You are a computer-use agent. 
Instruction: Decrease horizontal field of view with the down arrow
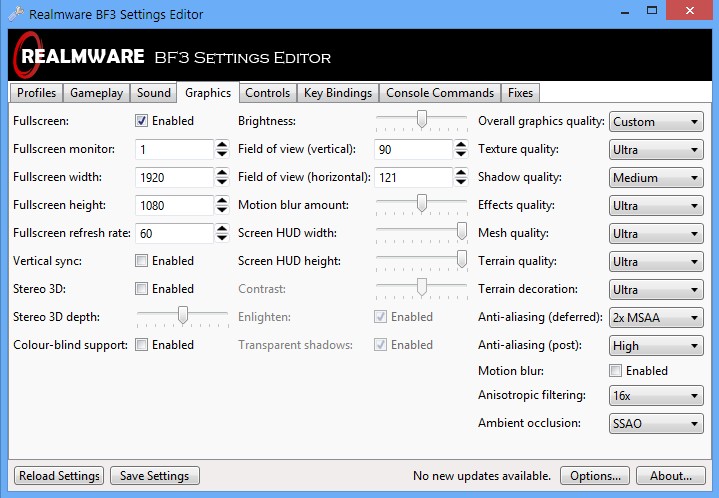coord(460,182)
